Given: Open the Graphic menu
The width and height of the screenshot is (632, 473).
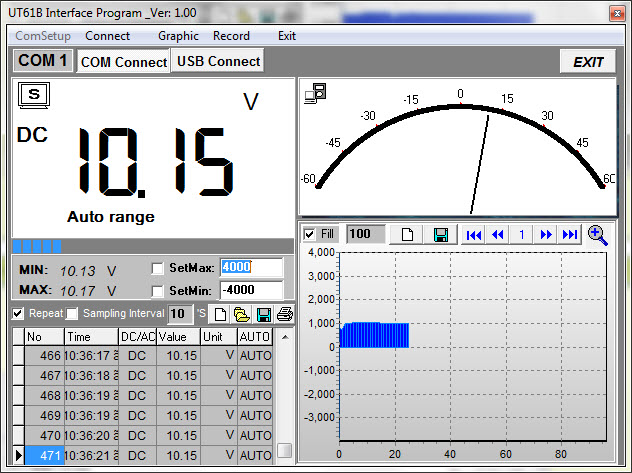Looking at the screenshot, I should [178, 36].
